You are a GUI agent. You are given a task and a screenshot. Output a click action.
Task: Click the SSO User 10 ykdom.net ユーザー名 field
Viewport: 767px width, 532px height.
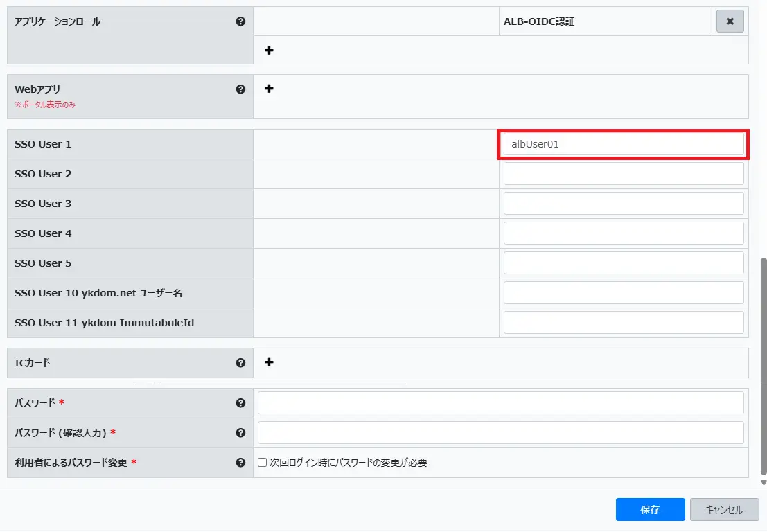(x=624, y=293)
